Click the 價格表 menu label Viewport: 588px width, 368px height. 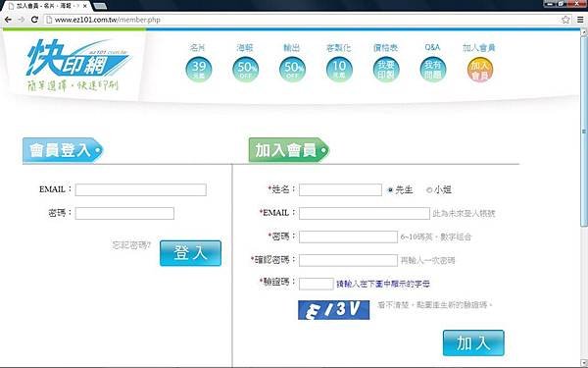click(x=385, y=48)
